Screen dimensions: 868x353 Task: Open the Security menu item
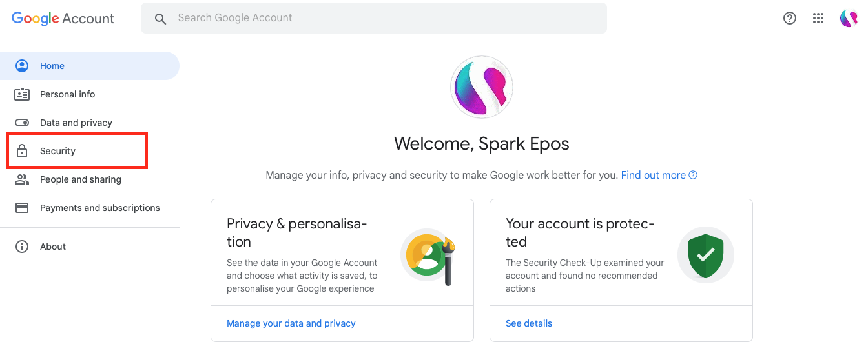click(x=77, y=151)
